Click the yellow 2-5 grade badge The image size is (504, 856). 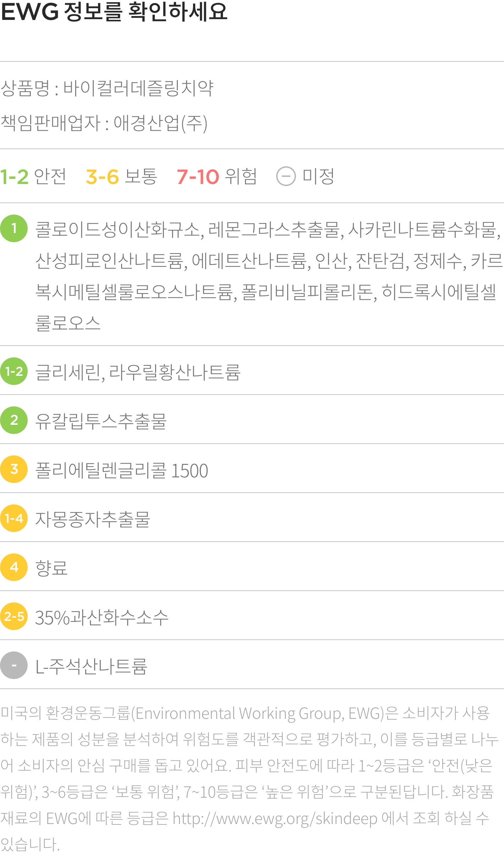pos(14,616)
